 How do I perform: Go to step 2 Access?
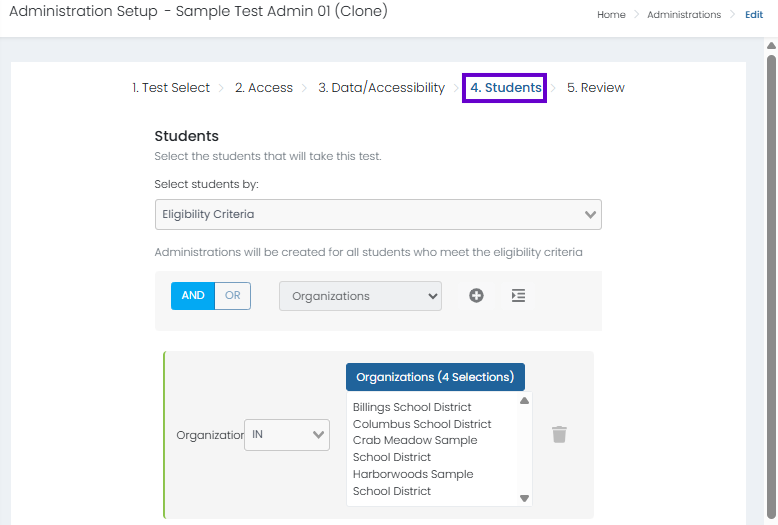[264, 88]
